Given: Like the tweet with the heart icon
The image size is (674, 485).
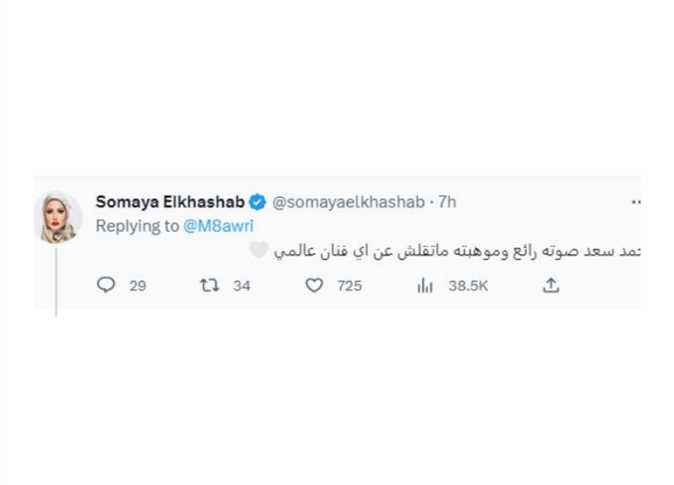Looking at the screenshot, I should coord(314,286).
